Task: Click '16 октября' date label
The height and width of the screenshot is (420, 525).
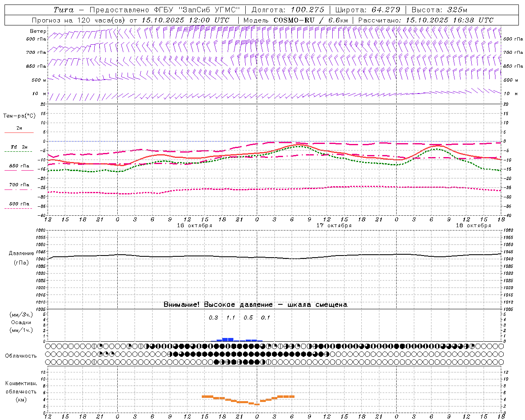Action: pyautogui.click(x=194, y=226)
